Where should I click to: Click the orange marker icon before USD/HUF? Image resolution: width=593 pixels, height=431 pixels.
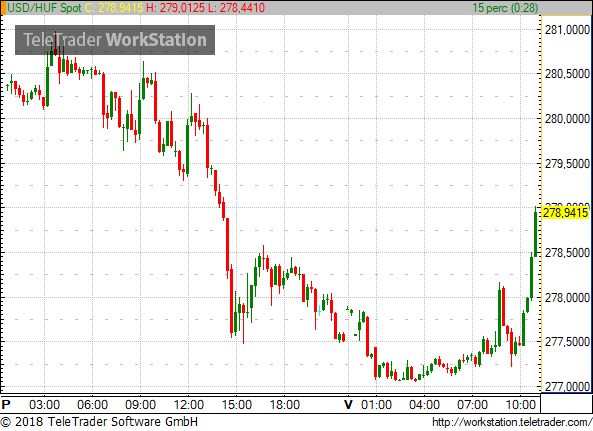tap(3, 8)
